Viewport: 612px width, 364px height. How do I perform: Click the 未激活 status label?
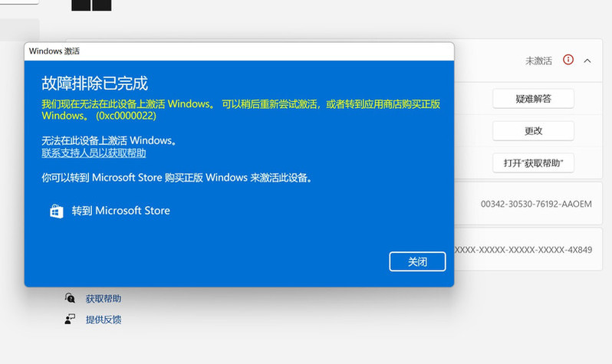pyautogui.click(x=539, y=61)
